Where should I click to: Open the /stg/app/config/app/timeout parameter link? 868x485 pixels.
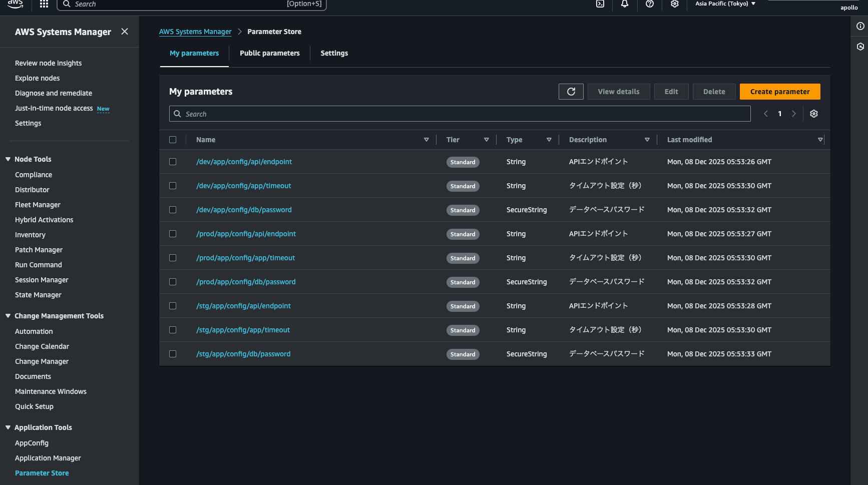point(243,330)
